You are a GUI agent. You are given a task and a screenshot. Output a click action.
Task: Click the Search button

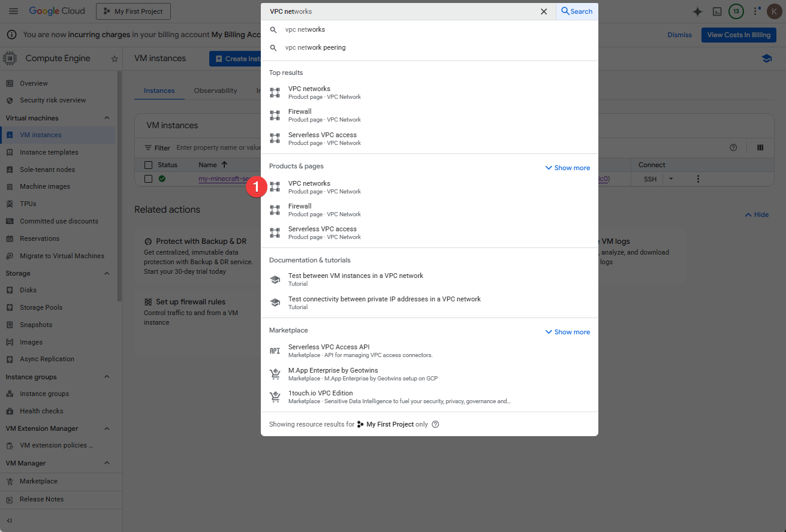(x=577, y=11)
